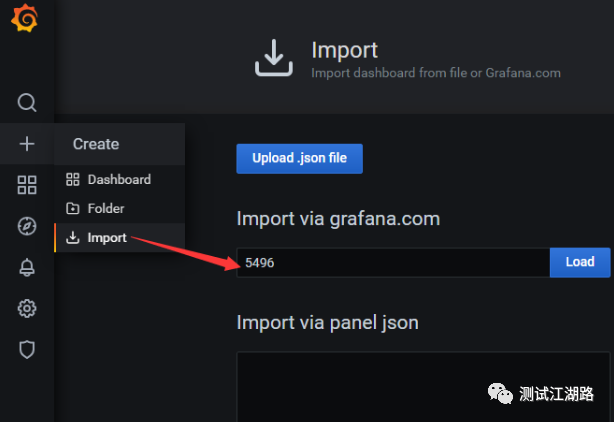Select Dashboard in Create menu

[119, 179]
